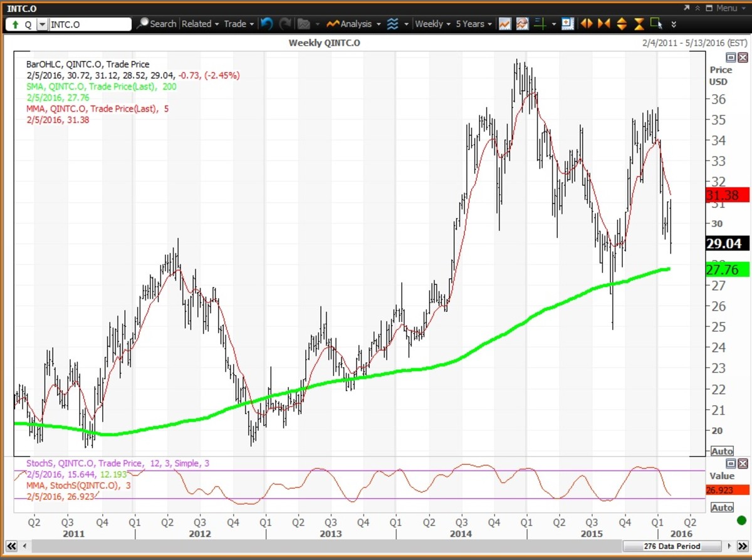
Task: Open the 5 Years range dropdown
Action: point(473,24)
